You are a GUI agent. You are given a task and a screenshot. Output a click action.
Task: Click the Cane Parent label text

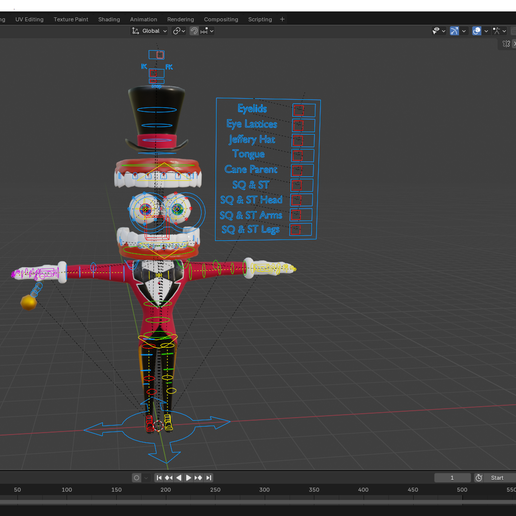(x=251, y=169)
